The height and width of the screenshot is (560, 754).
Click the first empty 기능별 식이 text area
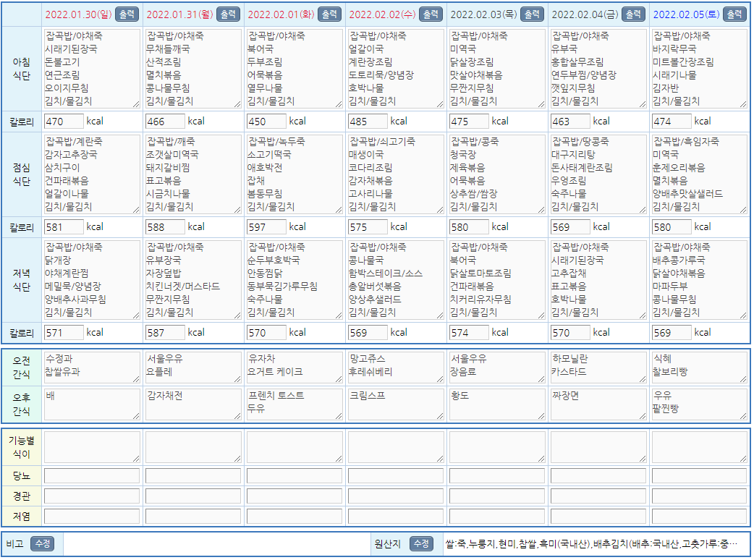(x=92, y=447)
